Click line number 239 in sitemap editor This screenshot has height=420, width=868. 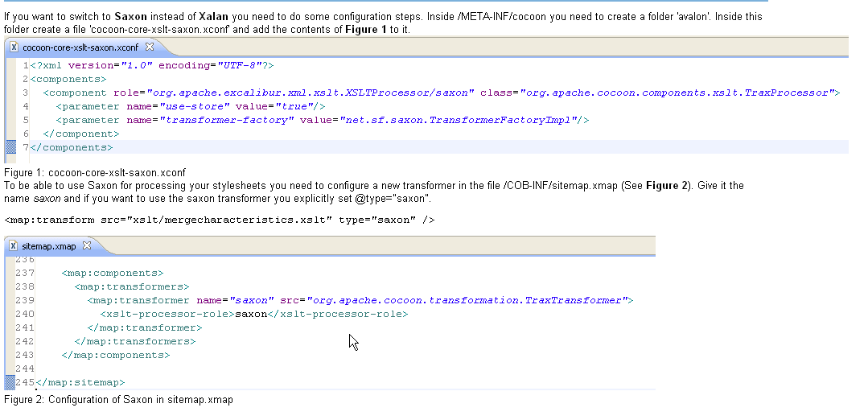click(x=25, y=300)
